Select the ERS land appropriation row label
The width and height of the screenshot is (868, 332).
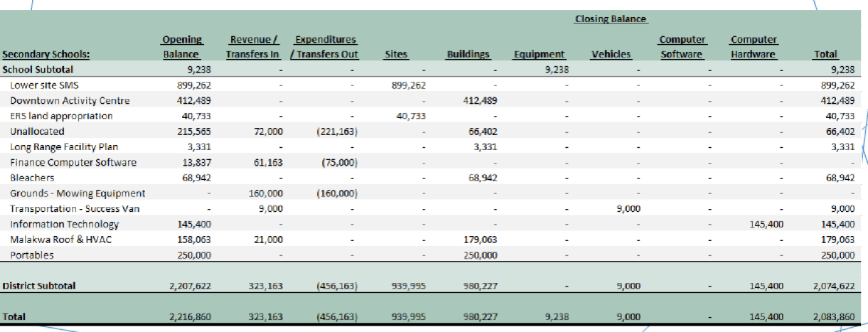pos(61,116)
